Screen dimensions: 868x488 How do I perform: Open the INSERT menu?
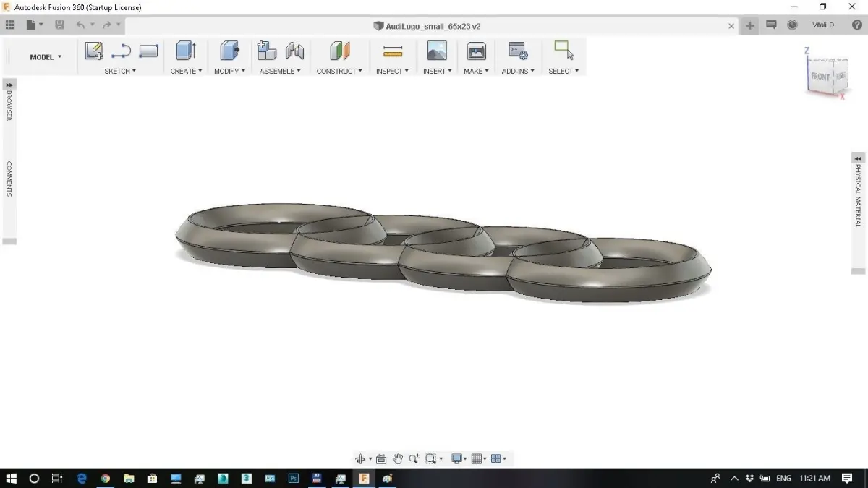(437, 71)
